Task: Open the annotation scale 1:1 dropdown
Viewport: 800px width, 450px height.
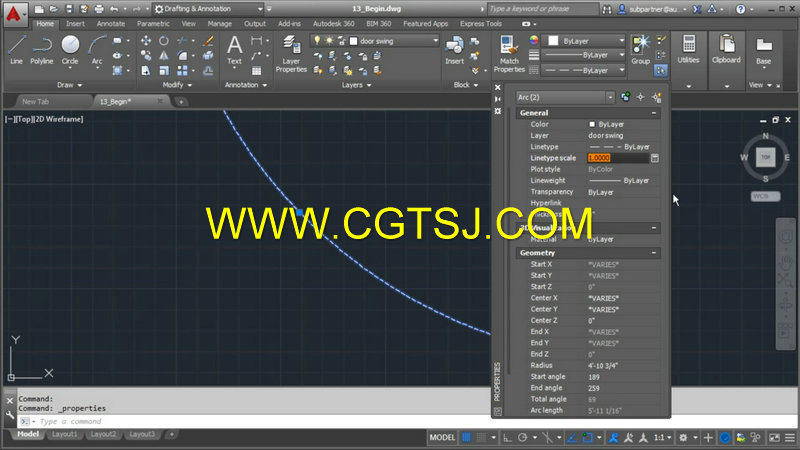Action: 663,437
